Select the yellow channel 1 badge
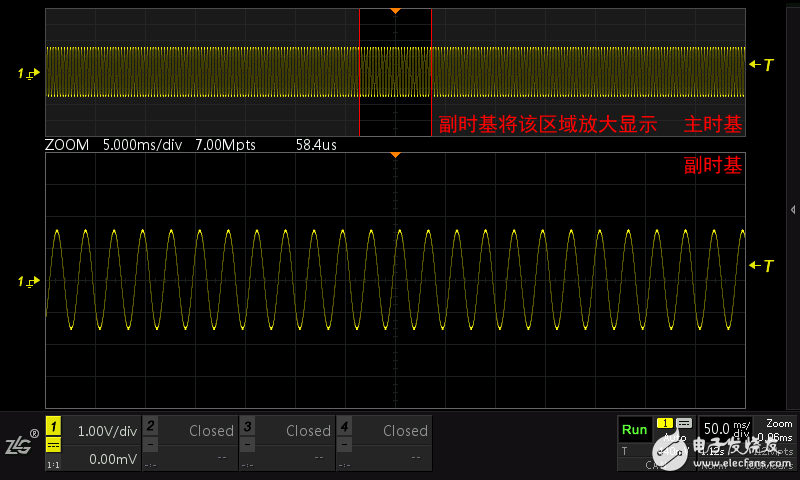 pos(53,427)
